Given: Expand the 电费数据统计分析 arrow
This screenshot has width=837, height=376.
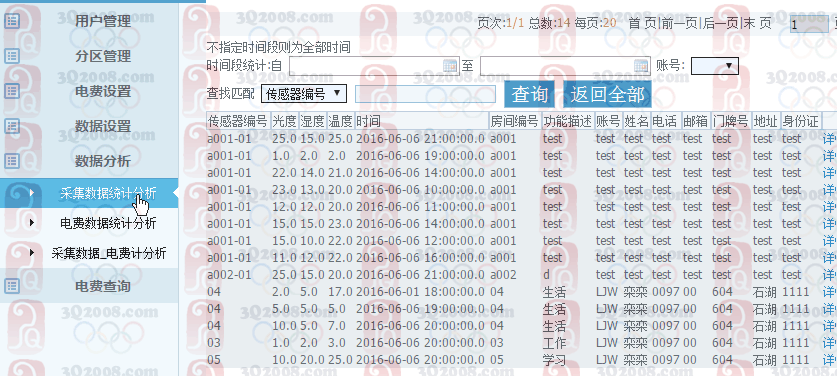Looking at the screenshot, I should (x=32, y=223).
